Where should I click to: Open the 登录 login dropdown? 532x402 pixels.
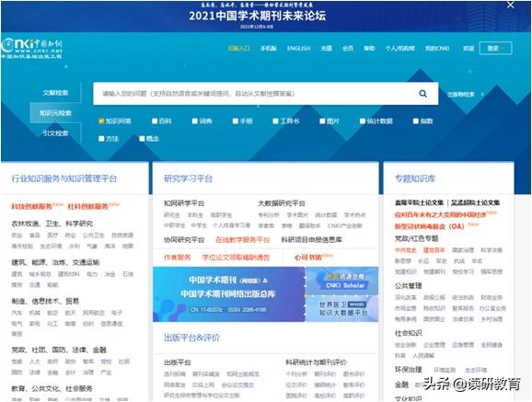click(x=496, y=48)
